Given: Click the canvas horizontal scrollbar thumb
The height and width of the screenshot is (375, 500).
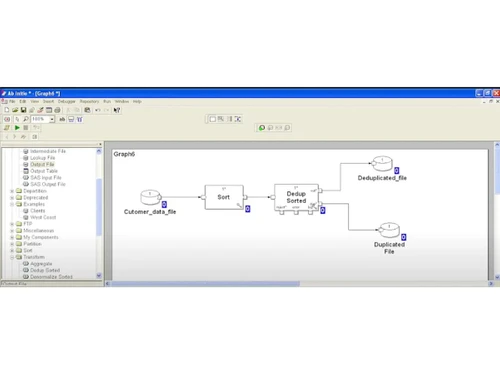Looking at the screenshot, I should (x=205, y=284).
